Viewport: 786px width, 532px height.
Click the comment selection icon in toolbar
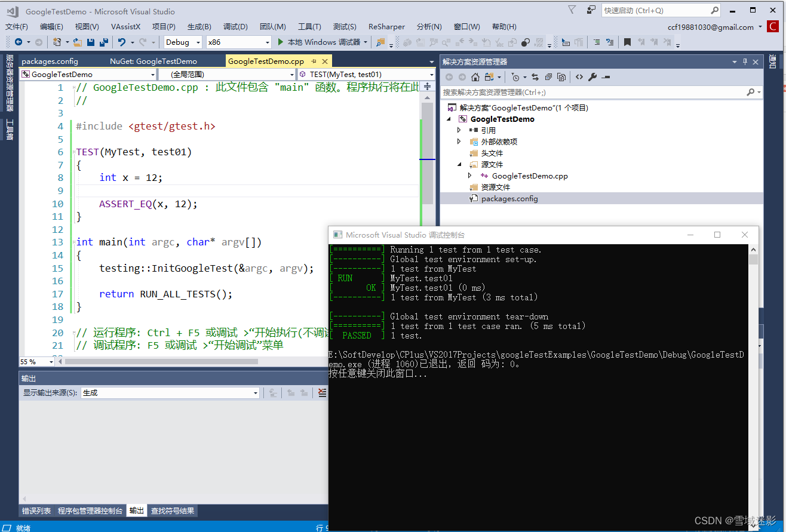pyautogui.click(x=597, y=42)
